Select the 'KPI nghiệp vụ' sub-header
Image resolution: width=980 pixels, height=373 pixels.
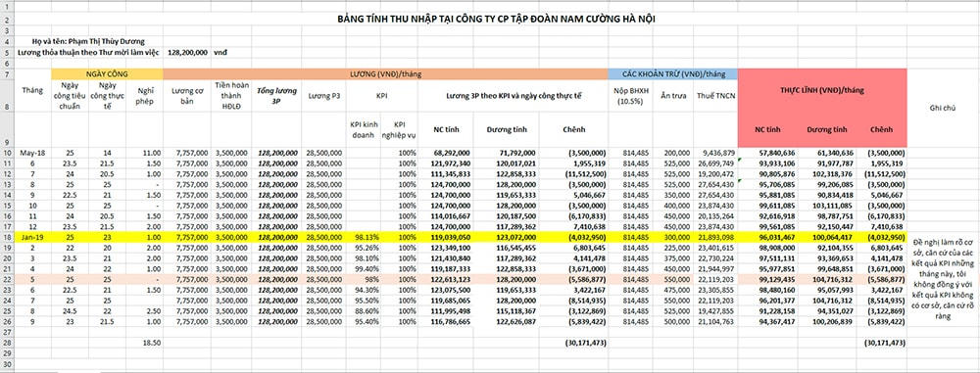[399, 129]
